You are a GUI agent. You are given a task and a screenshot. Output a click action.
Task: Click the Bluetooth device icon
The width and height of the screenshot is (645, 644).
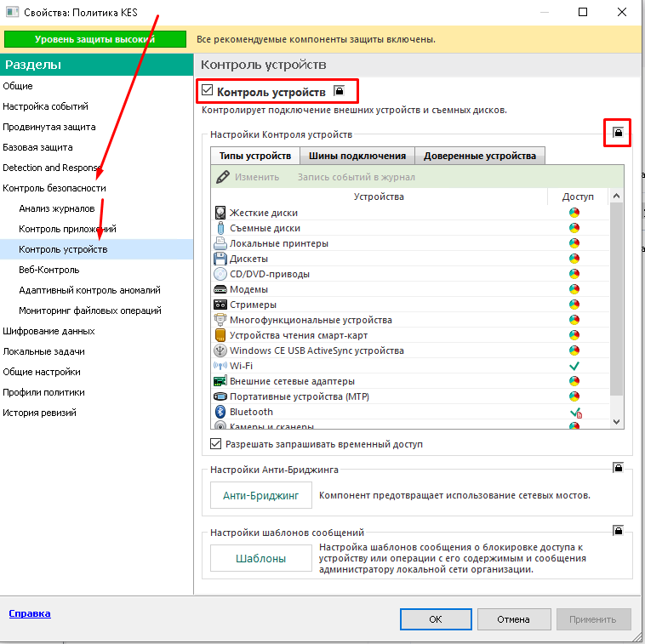[x=220, y=412]
